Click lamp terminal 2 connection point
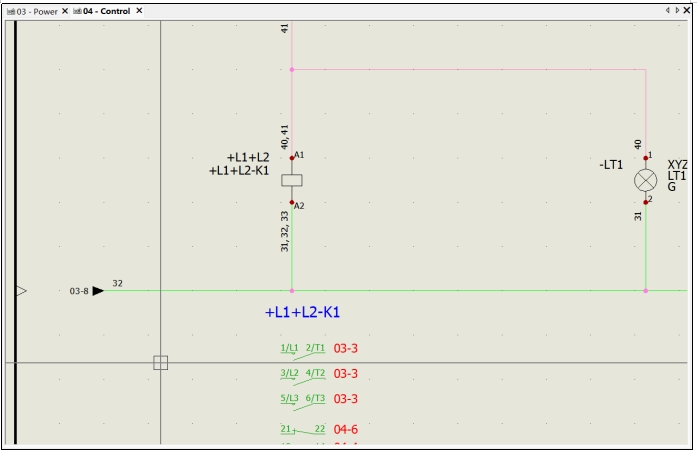Screen dimensions: 697x454 (x=646, y=202)
